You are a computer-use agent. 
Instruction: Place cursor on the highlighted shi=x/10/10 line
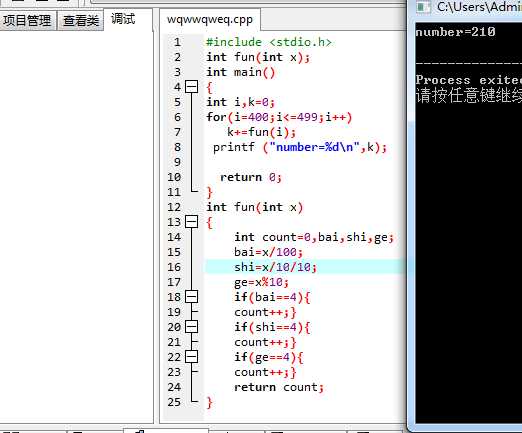click(x=275, y=267)
